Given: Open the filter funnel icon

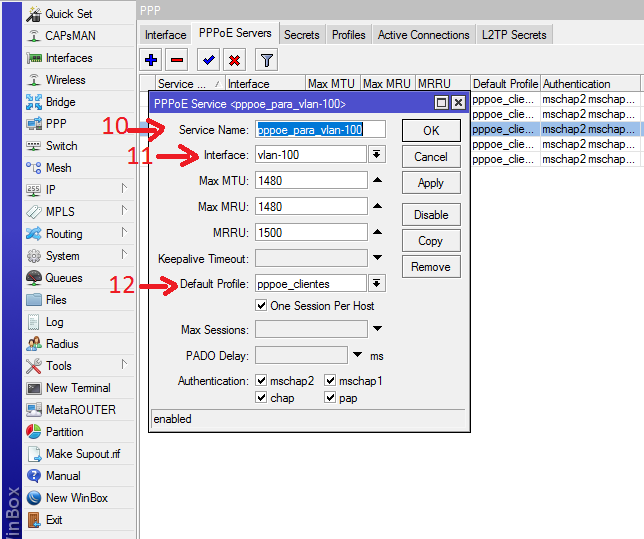Looking at the screenshot, I should click(x=267, y=60).
